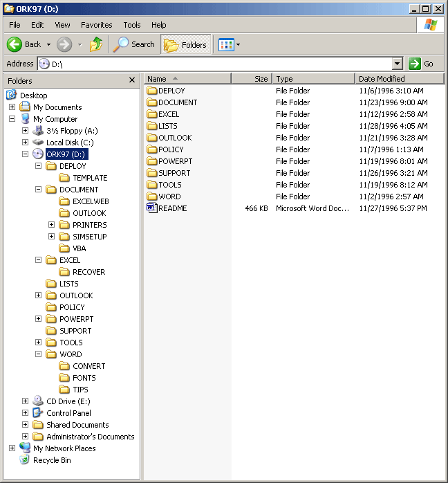The height and width of the screenshot is (483, 448).
Task: Select DEPLOY folder icon in file list
Action: coord(152,91)
